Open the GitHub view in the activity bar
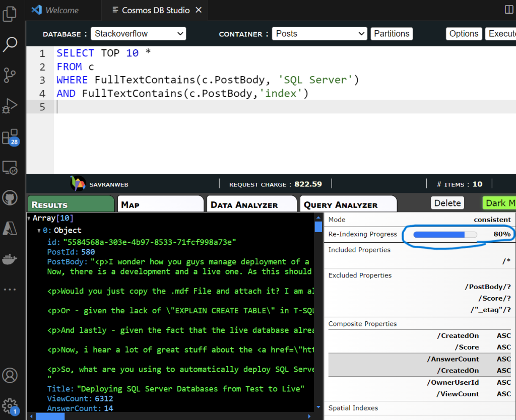Viewport: 516px width, 420px height. coord(10,198)
